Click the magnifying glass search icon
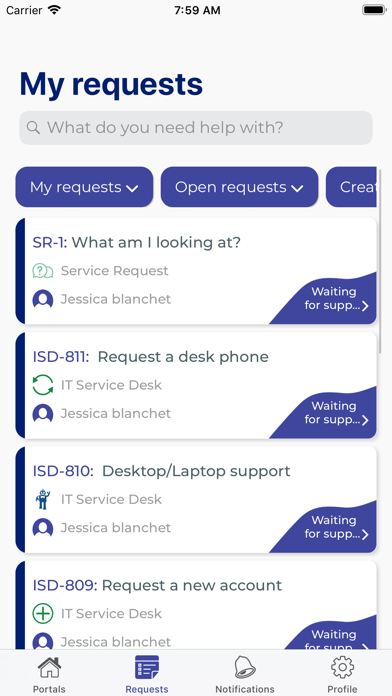Screen dimensions: 392x696 point(33,128)
